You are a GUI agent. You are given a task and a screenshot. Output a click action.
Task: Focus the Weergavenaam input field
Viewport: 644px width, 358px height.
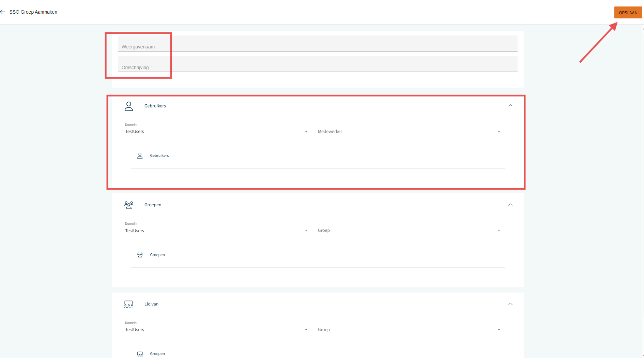click(318, 44)
